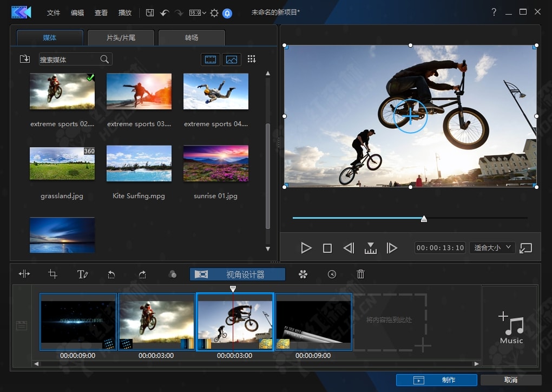This screenshot has height=392, width=552.
Task: Delete selected clip using trash icon
Action: tap(360, 275)
